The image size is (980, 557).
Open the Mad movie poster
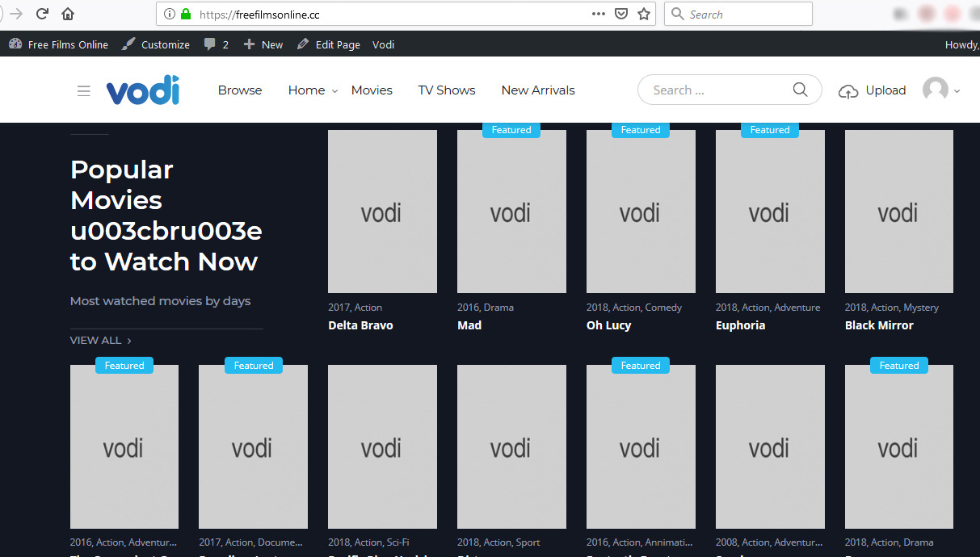(x=511, y=211)
